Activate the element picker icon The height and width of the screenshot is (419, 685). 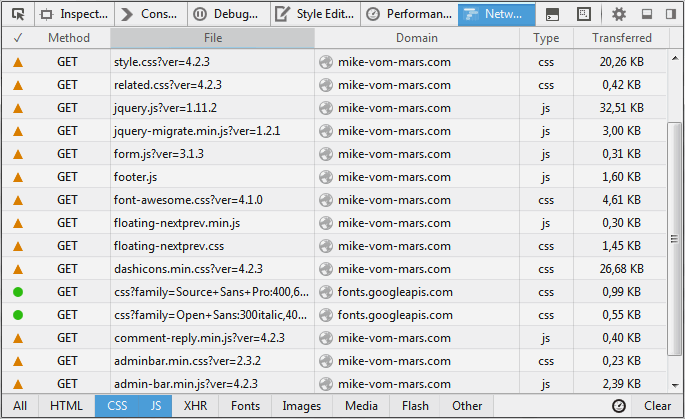click(18, 14)
